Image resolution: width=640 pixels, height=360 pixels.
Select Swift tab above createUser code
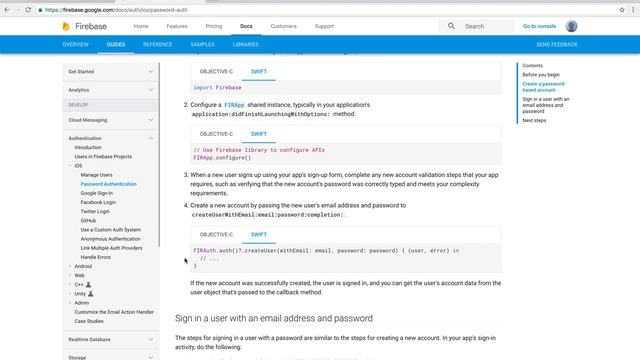click(x=259, y=235)
